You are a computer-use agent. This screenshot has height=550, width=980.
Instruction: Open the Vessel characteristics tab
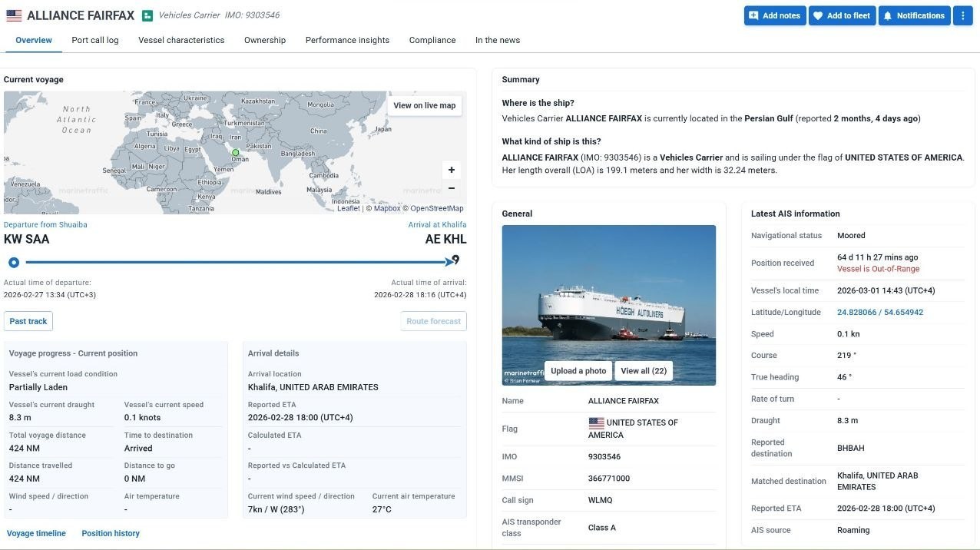181,40
